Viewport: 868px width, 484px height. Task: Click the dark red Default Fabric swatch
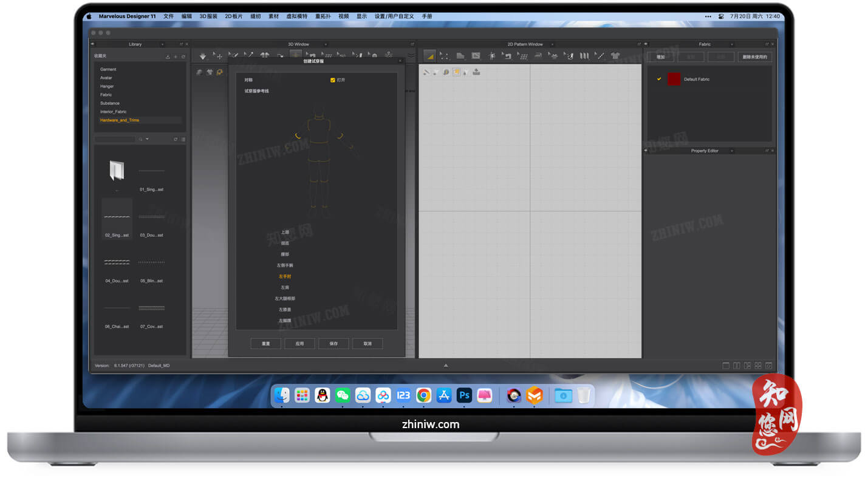[674, 79]
